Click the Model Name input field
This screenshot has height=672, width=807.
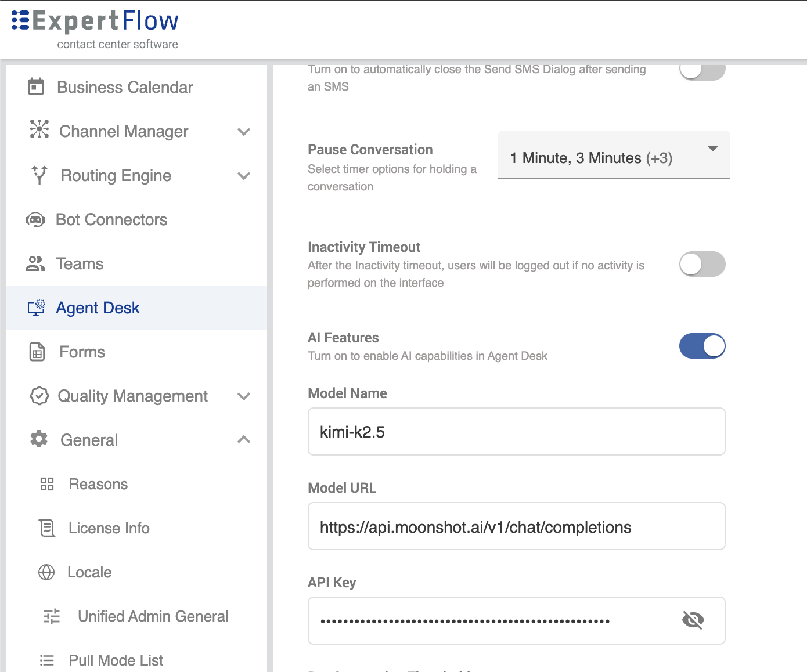point(517,432)
